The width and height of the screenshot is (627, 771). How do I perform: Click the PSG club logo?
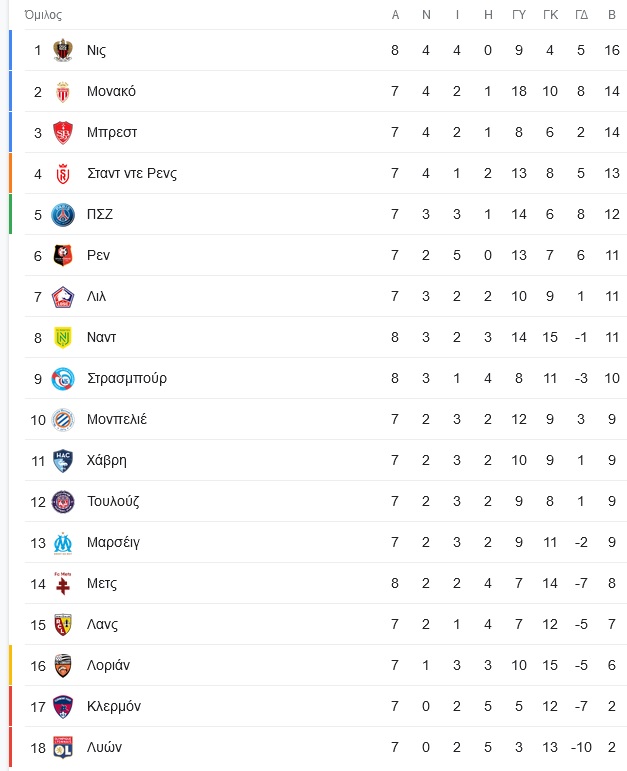click(63, 214)
